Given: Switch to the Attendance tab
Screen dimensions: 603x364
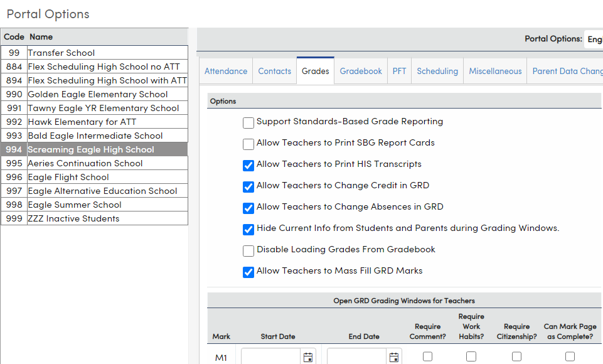Looking at the screenshot, I should pos(226,71).
